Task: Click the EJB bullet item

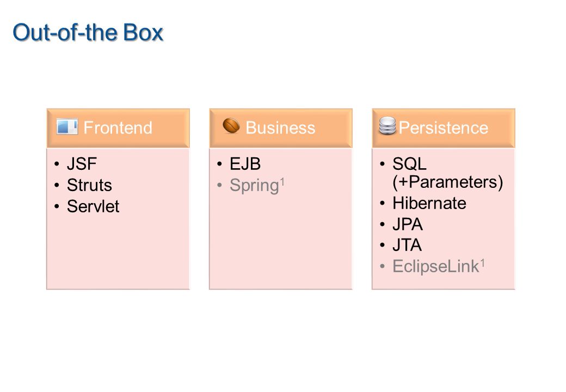Action: click(245, 164)
